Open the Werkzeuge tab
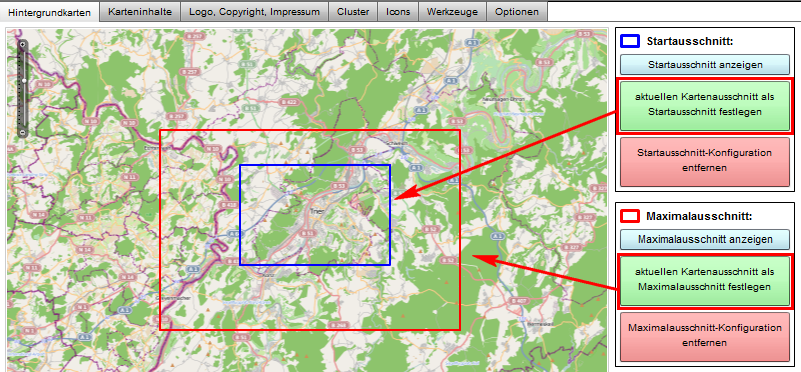This screenshot has height=372, width=801. pyautogui.click(x=452, y=11)
